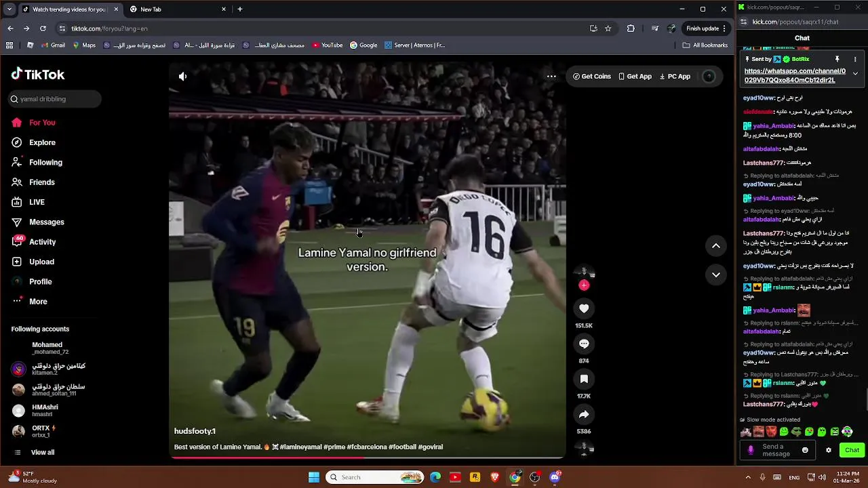Screen dimensions: 868x488
Task: Click the PC App download button
Action: pyautogui.click(x=675, y=77)
